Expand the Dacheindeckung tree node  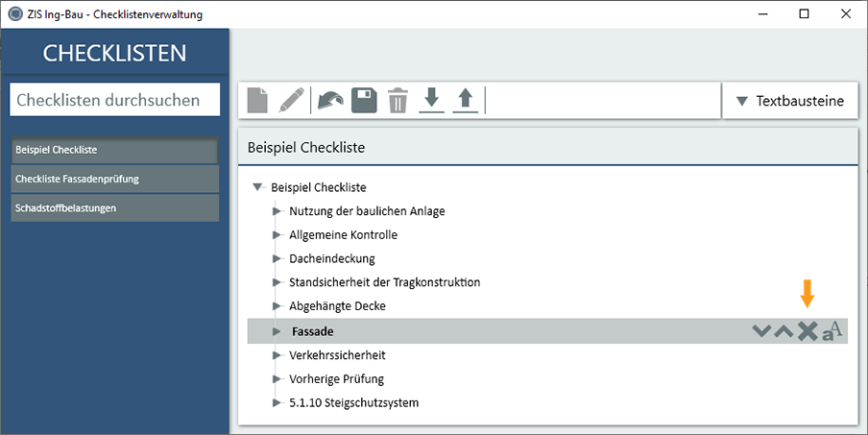pos(276,259)
